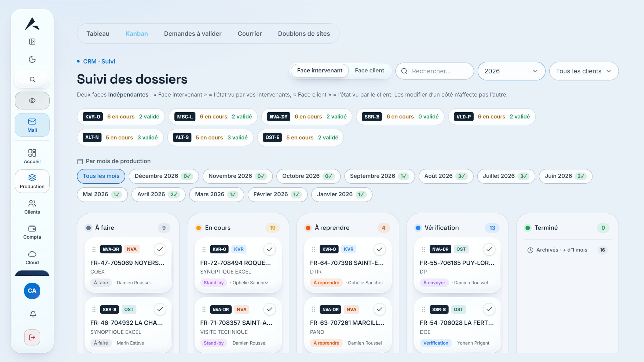The width and height of the screenshot is (644, 362).
Task: Toggle dark mode moon icon
Action: pyautogui.click(x=32, y=59)
